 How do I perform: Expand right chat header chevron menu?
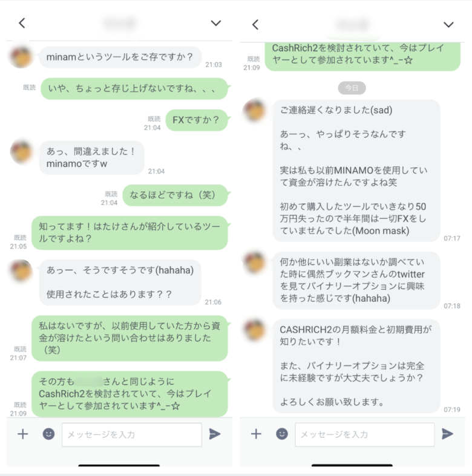tap(448, 25)
